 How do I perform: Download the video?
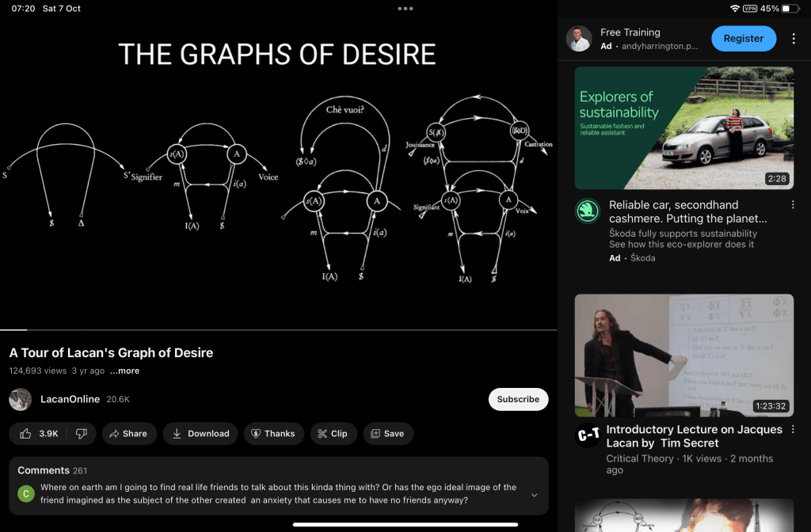point(200,433)
